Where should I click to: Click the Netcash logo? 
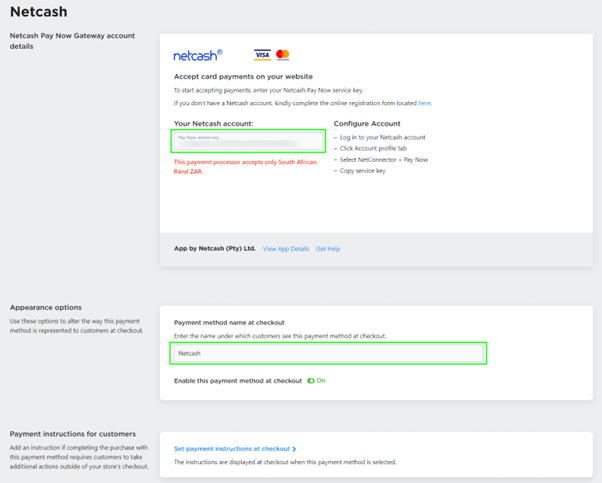198,54
